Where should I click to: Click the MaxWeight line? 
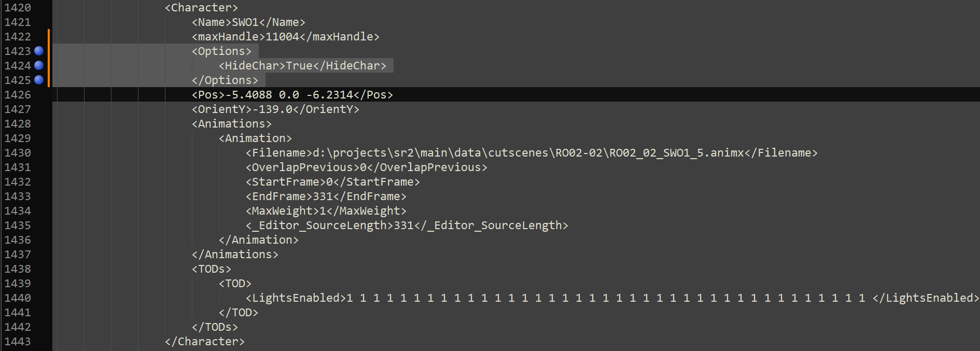(326, 211)
